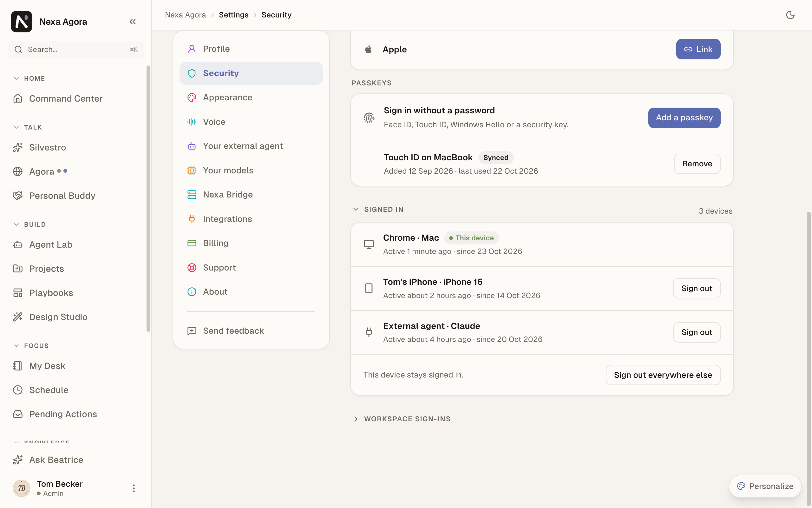
Task: Toggle dark mode moon icon
Action: (x=790, y=15)
